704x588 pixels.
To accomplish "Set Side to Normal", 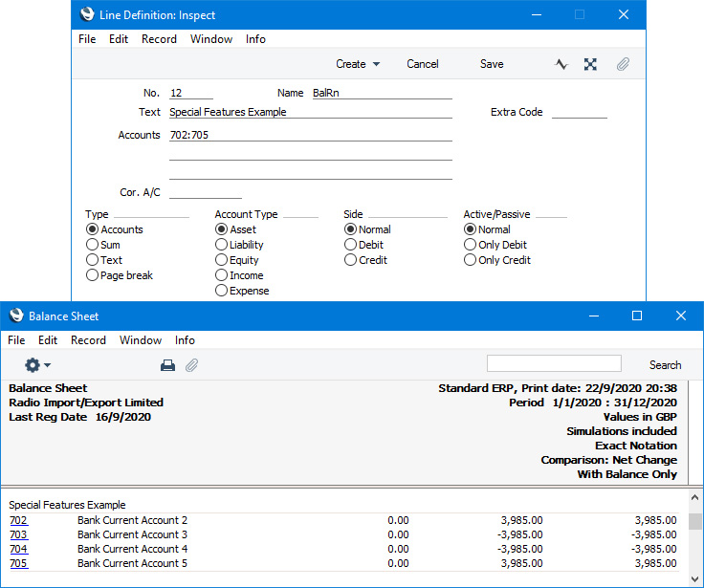I will (350, 229).
